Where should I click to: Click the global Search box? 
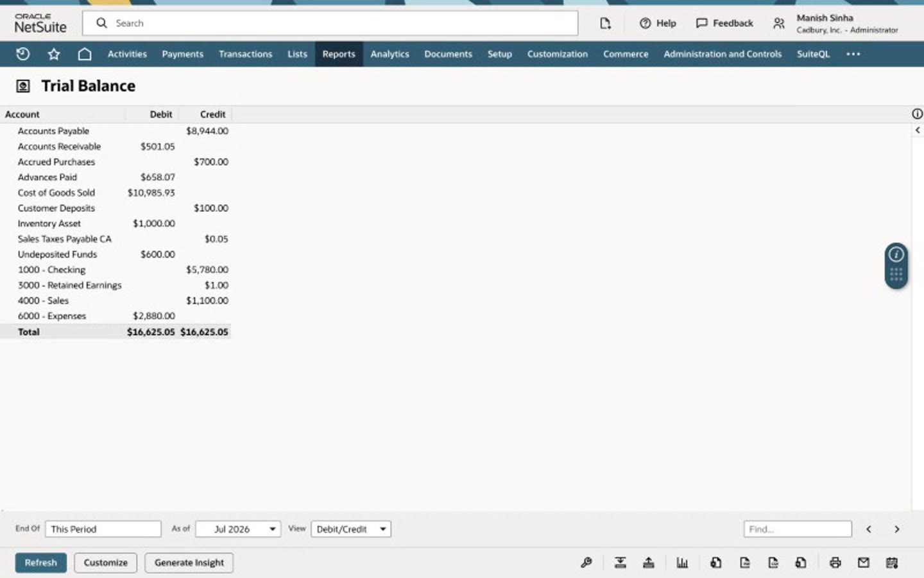click(330, 23)
